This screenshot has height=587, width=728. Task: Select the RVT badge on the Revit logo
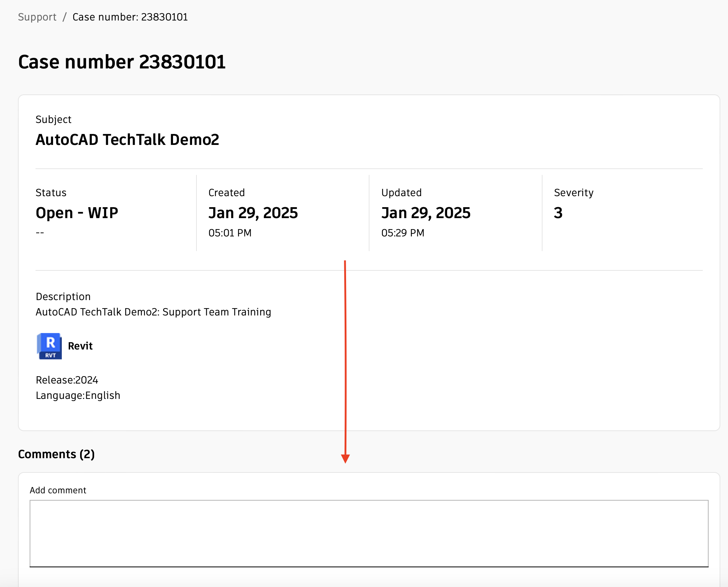50,355
